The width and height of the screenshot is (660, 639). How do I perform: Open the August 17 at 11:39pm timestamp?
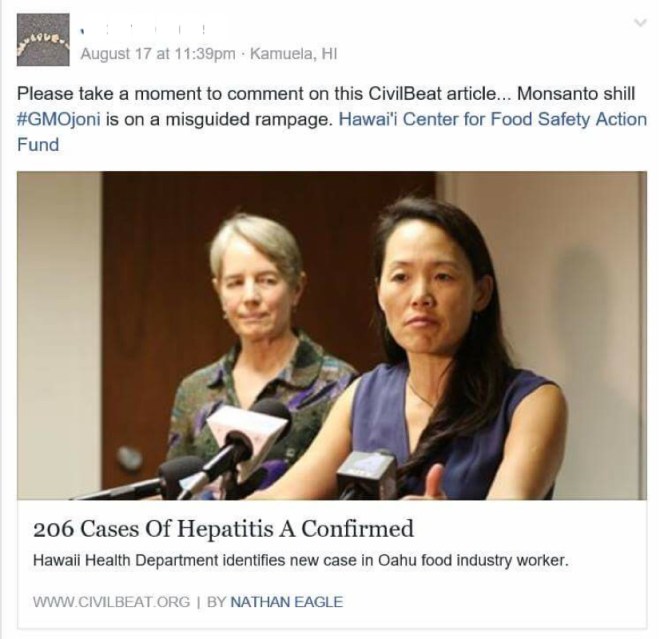[158, 54]
